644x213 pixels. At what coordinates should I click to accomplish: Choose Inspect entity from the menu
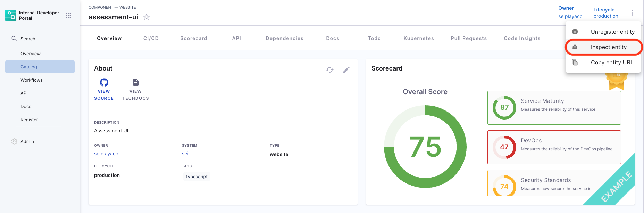(608, 47)
